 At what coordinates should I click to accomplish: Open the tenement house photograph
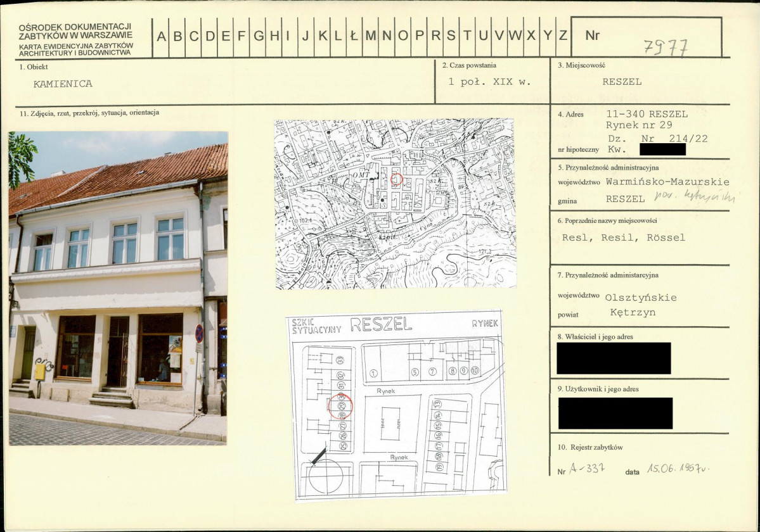click(x=118, y=288)
